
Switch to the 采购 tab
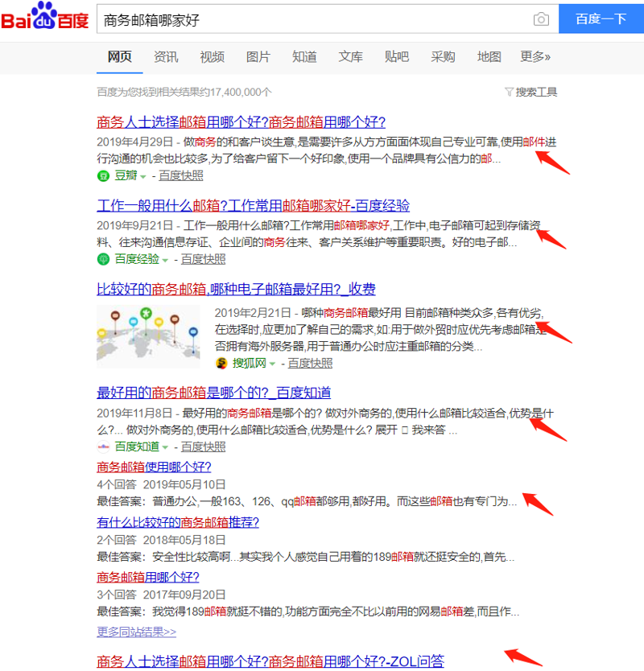[x=443, y=56]
